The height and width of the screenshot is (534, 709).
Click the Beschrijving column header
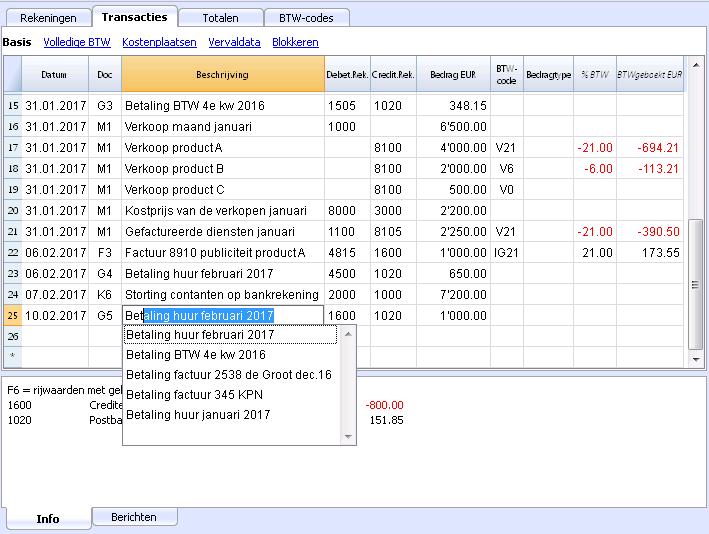(223, 75)
